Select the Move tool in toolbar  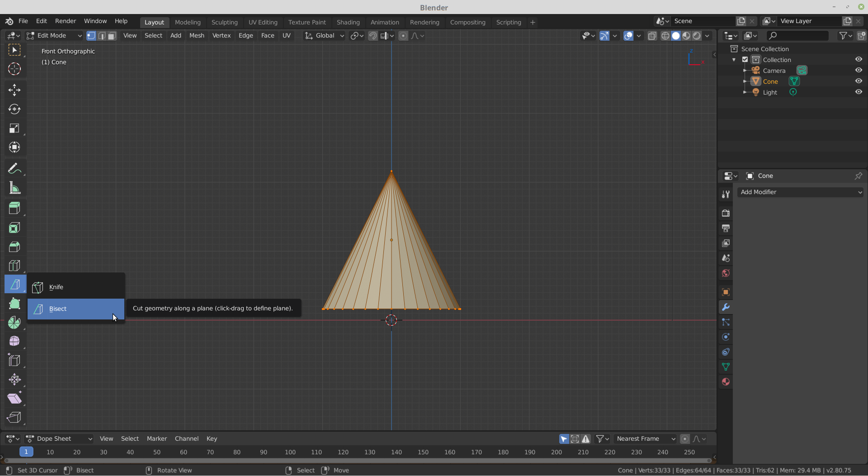pyautogui.click(x=14, y=90)
